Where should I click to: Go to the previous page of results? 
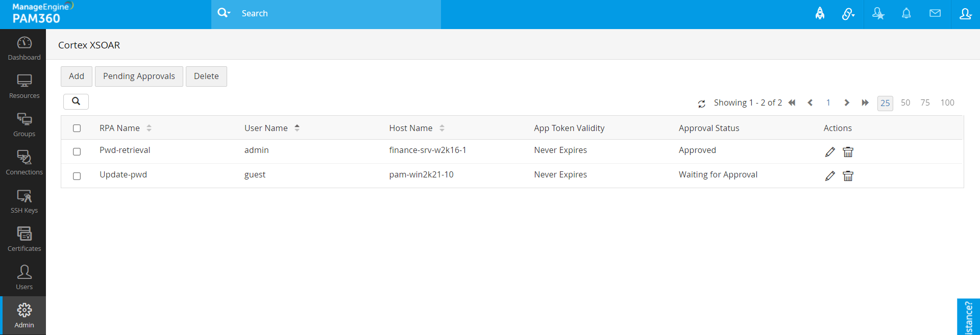810,102
